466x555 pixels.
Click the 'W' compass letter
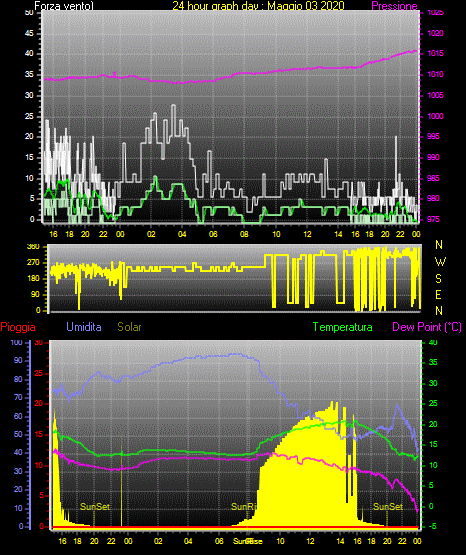pos(440,262)
